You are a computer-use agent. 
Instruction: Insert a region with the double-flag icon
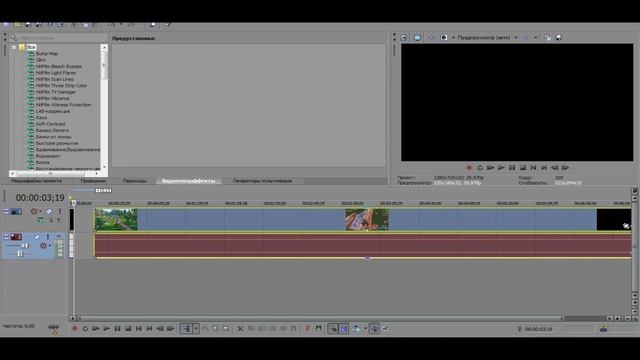[x=318, y=329]
